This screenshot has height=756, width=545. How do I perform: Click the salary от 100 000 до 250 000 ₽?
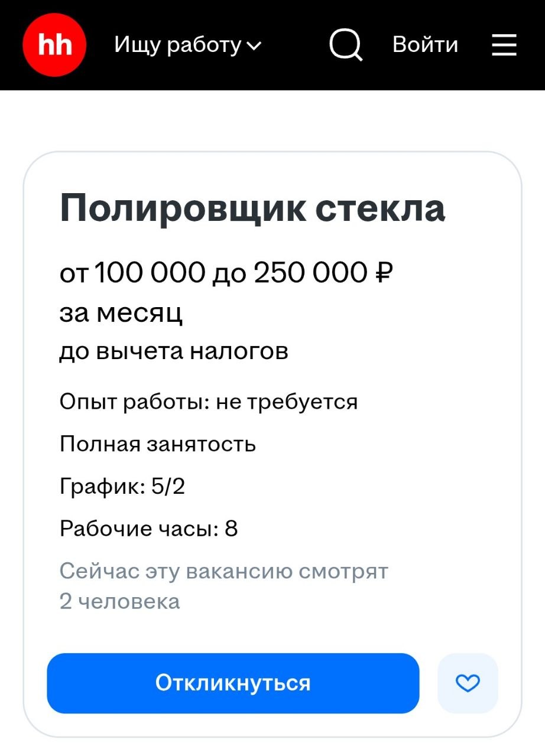(x=228, y=273)
